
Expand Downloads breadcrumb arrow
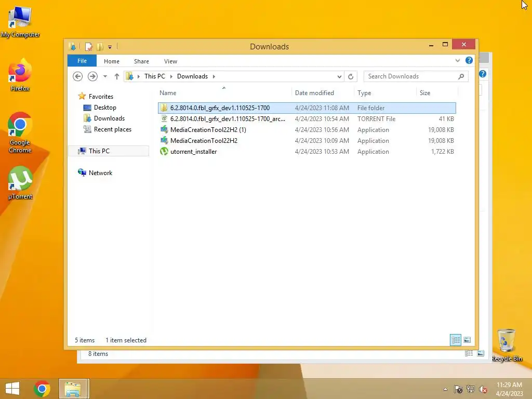click(214, 76)
